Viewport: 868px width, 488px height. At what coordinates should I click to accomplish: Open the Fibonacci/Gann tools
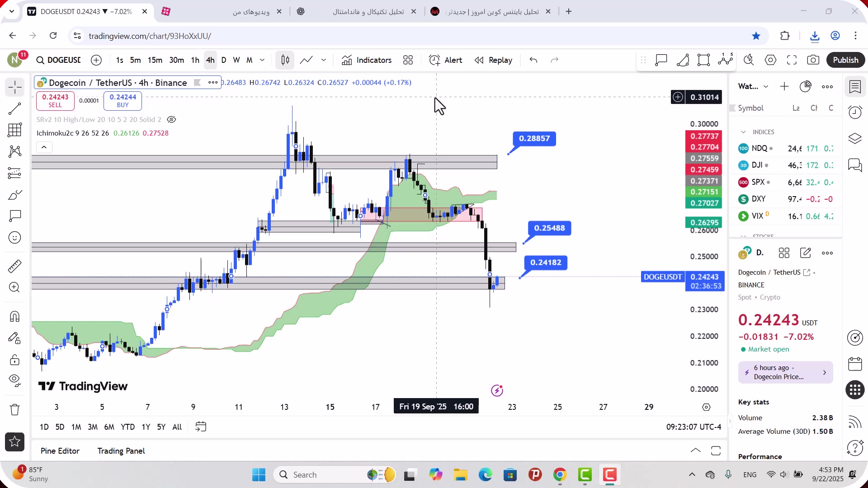click(x=15, y=130)
